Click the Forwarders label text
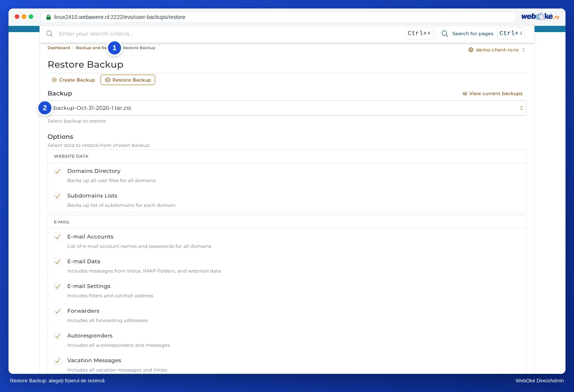This screenshot has width=574, height=392. click(x=83, y=311)
